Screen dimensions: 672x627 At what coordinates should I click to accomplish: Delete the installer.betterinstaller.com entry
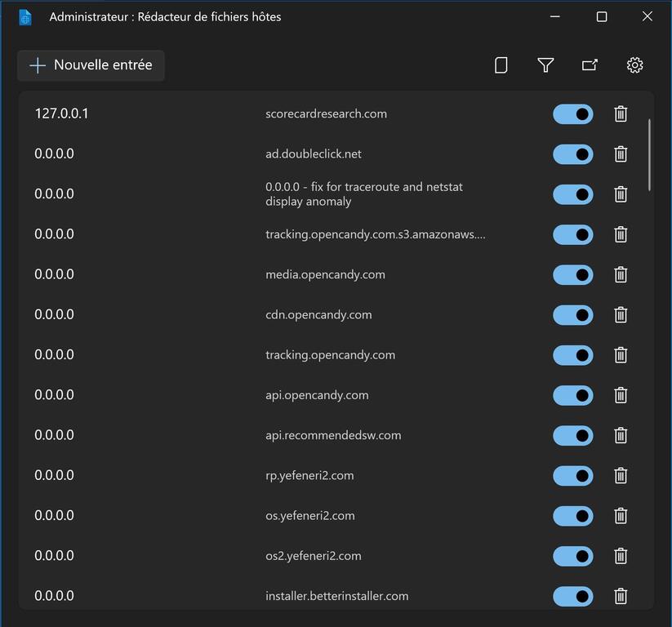coord(621,596)
